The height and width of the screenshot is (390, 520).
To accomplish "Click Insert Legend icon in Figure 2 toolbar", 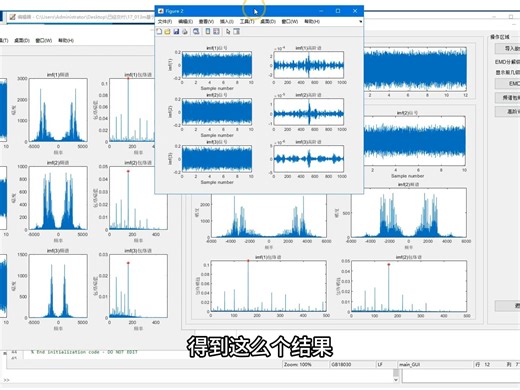I will [216, 31].
